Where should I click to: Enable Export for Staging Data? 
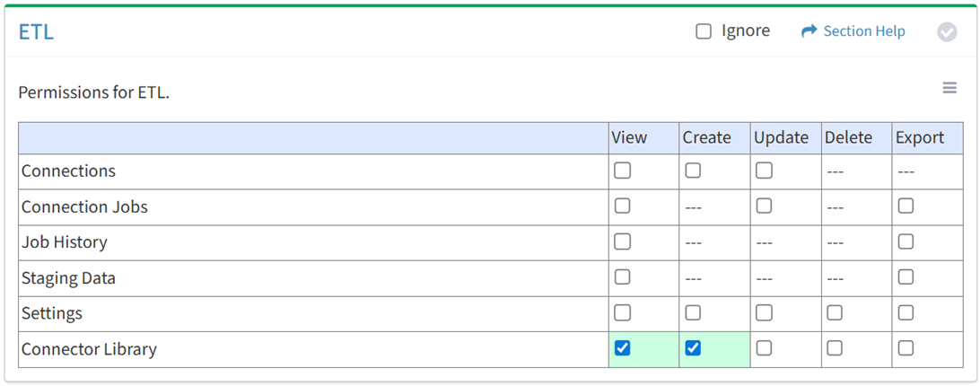pyautogui.click(x=906, y=277)
